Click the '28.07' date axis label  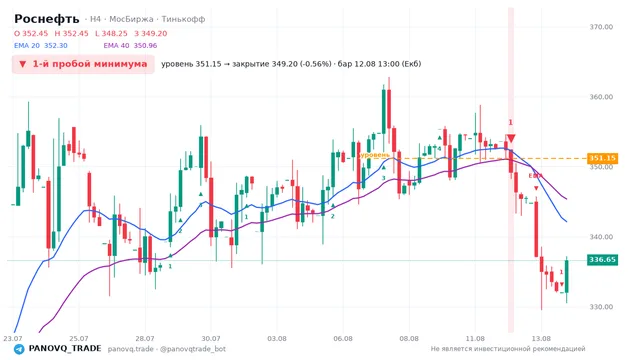coord(145,339)
